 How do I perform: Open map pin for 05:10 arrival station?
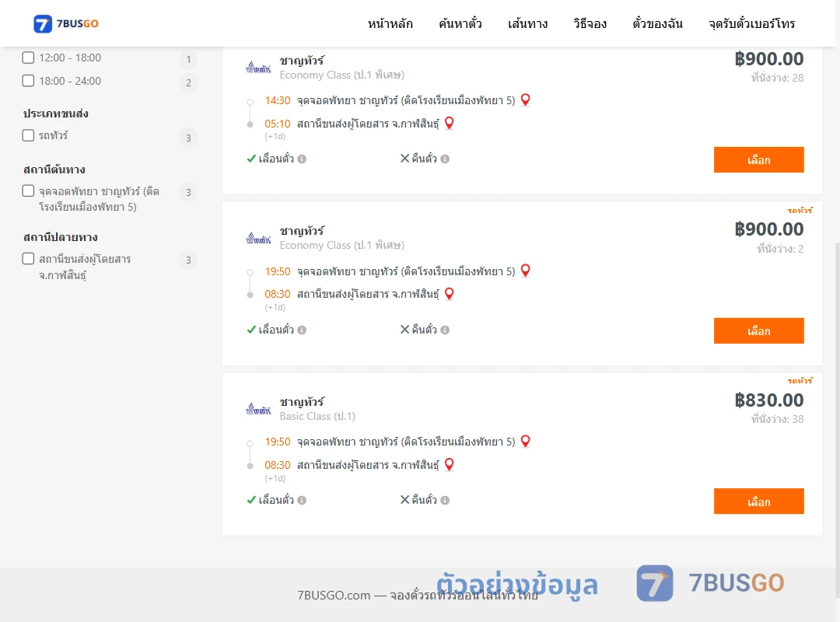pos(450,123)
